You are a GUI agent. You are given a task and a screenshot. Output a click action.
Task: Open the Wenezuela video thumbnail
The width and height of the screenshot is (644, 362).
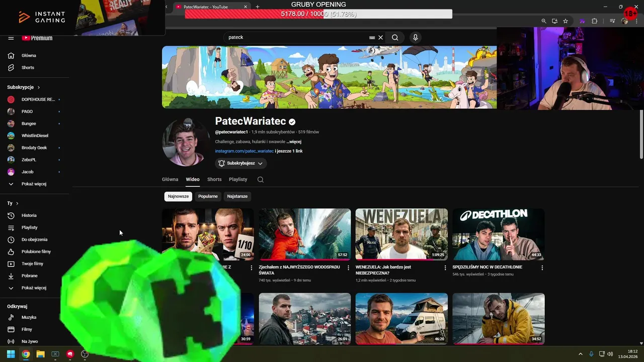click(x=401, y=234)
